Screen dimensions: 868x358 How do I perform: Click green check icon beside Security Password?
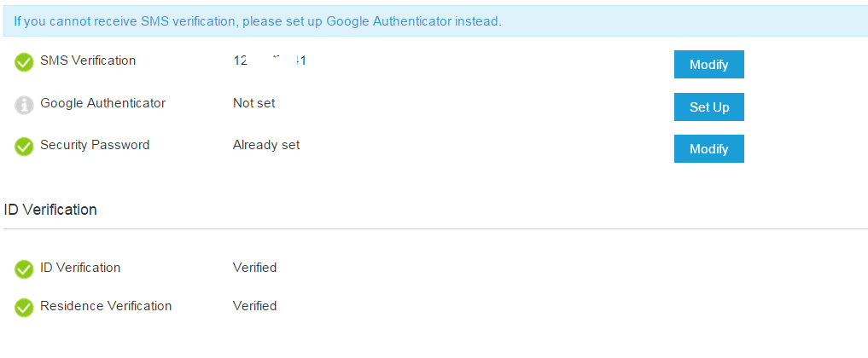pos(24,147)
